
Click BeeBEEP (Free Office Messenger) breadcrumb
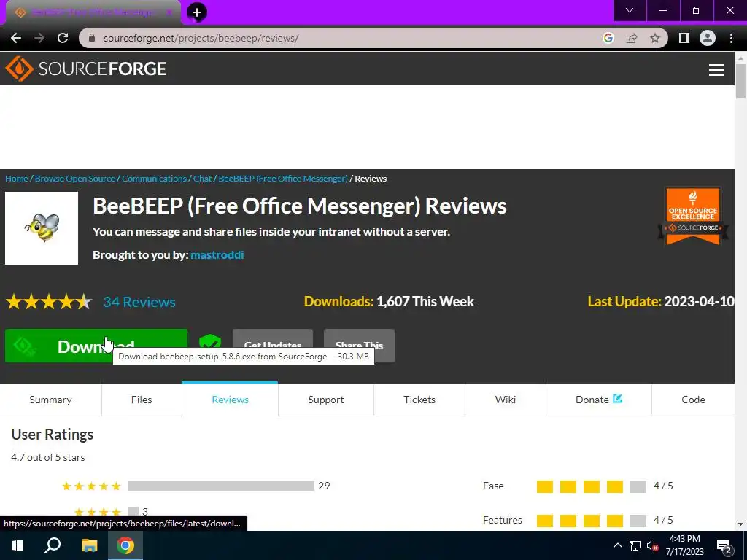(x=283, y=179)
